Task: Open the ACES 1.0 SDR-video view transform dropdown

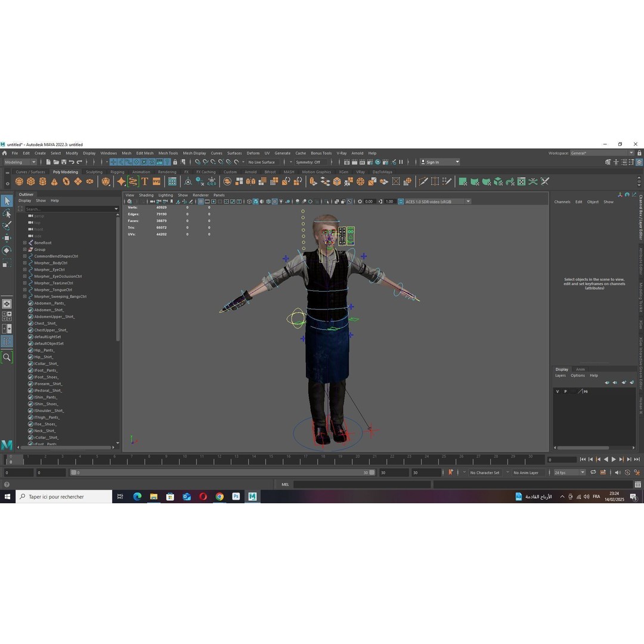Action: click(x=438, y=202)
